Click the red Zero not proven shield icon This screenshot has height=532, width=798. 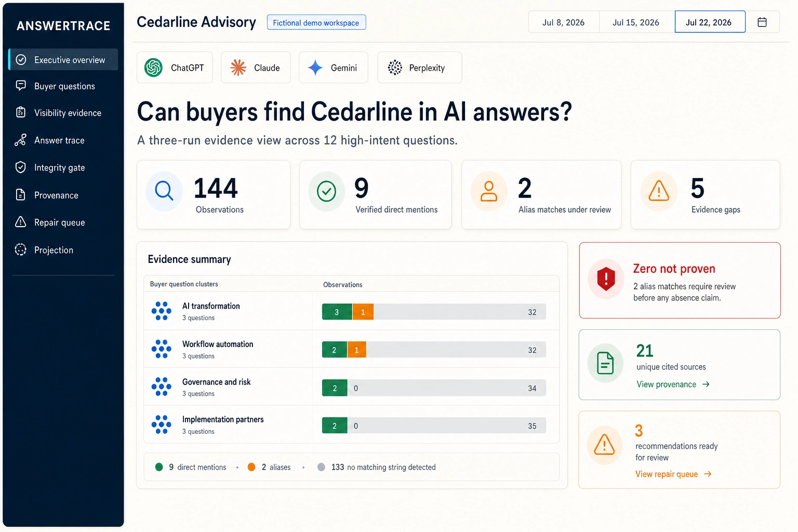tap(606, 279)
